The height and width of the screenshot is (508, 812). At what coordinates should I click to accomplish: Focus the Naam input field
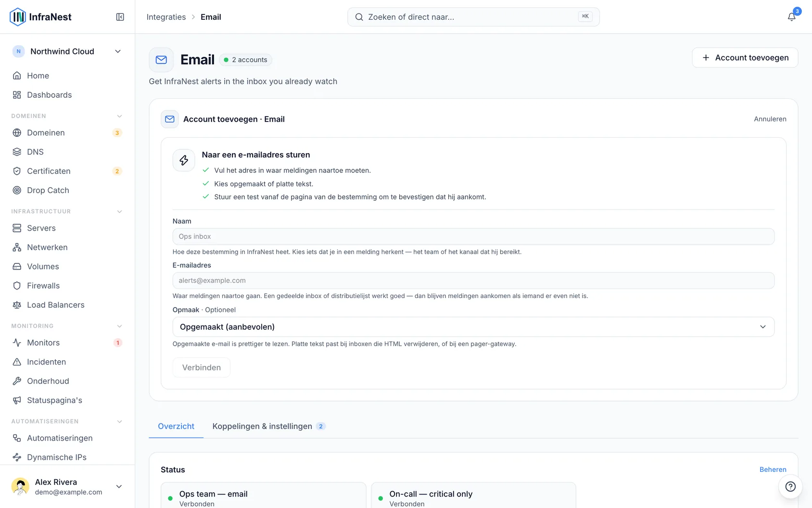point(473,236)
